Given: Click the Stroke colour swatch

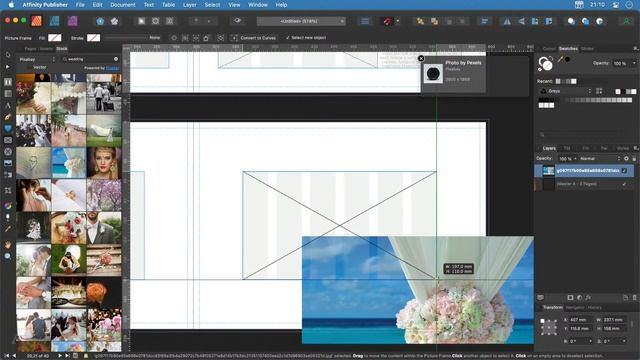Looking at the screenshot, I should 93,38.
